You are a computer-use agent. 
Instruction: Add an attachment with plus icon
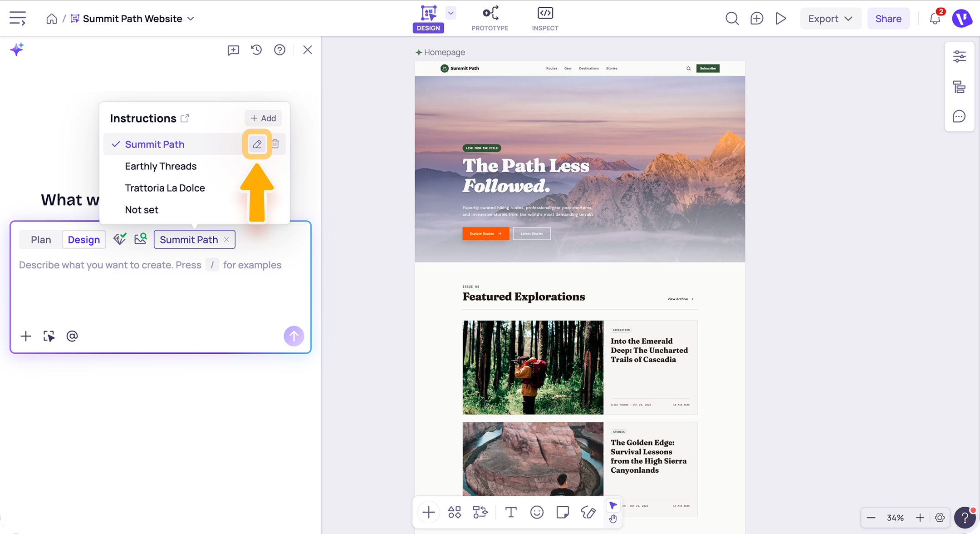click(x=26, y=336)
